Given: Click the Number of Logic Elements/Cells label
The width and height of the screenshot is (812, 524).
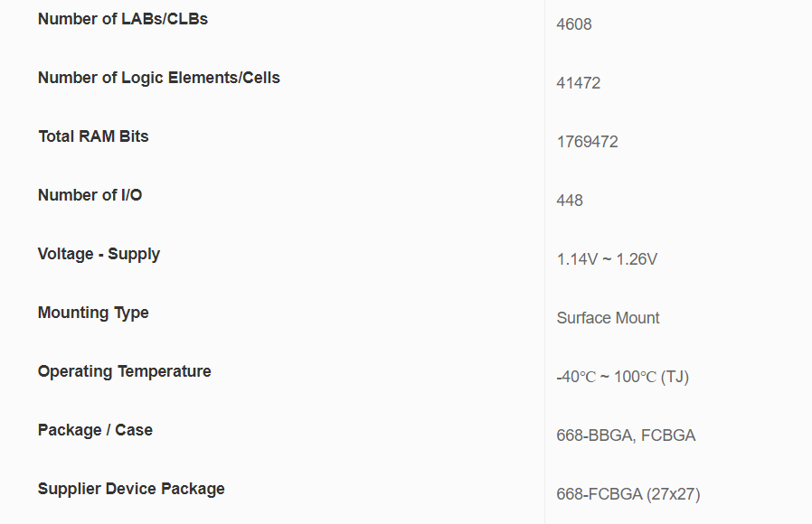Looking at the screenshot, I should click(x=159, y=78).
